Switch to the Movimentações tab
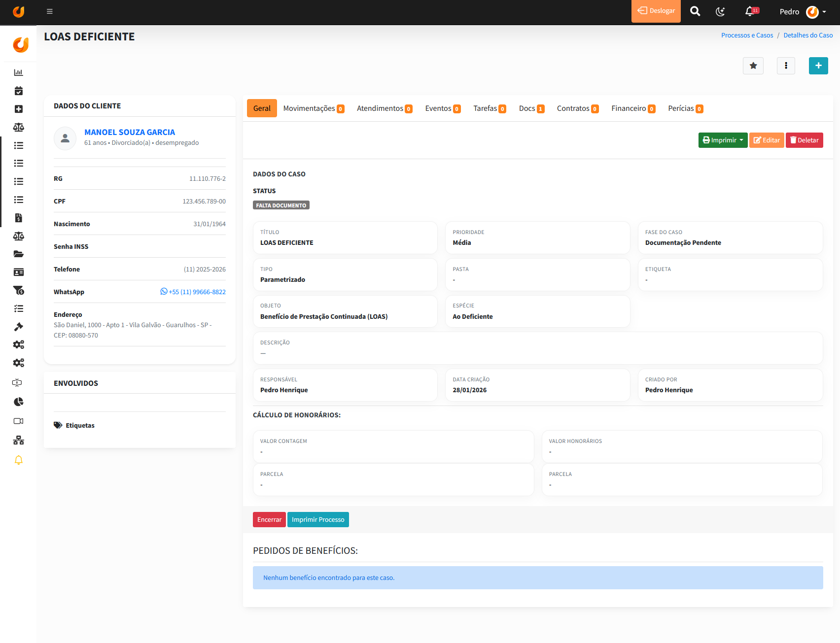 [x=314, y=108]
